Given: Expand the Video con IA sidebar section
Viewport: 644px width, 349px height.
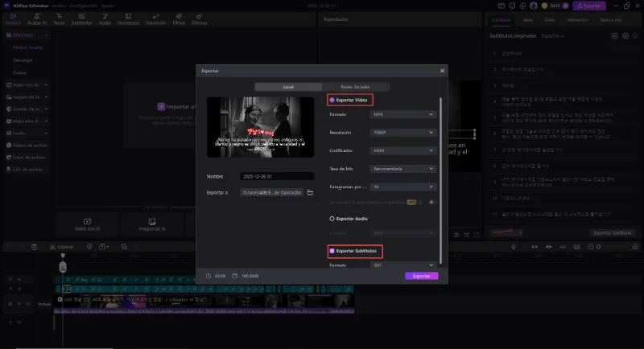Looking at the screenshot, I should tap(46, 85).
